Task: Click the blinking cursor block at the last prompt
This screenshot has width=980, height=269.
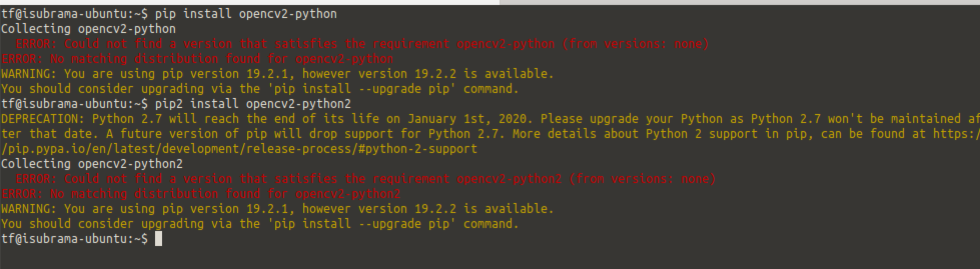Action: pos(159,239)
